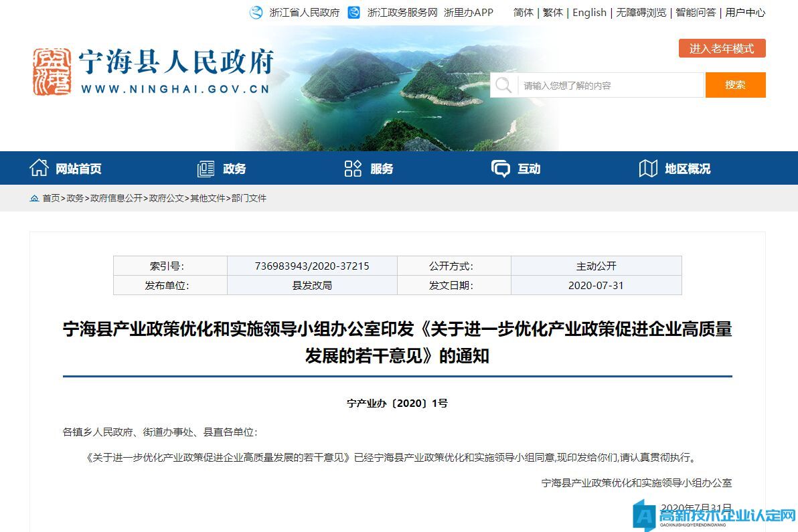Image resolution: width=798 pixels, height=532 pixels.
Task: Click the orange 搜索 button
Action: click(x=735, y=85)
